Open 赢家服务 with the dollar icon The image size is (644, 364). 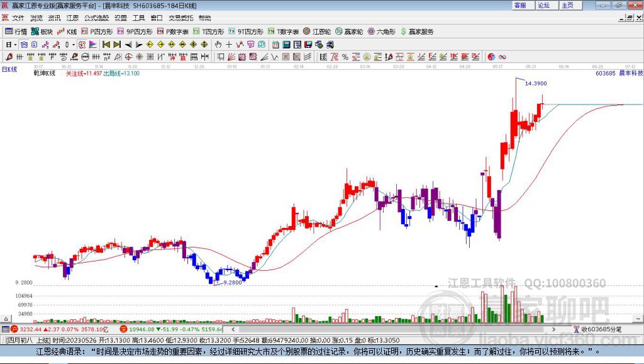(x=417, y=31)
